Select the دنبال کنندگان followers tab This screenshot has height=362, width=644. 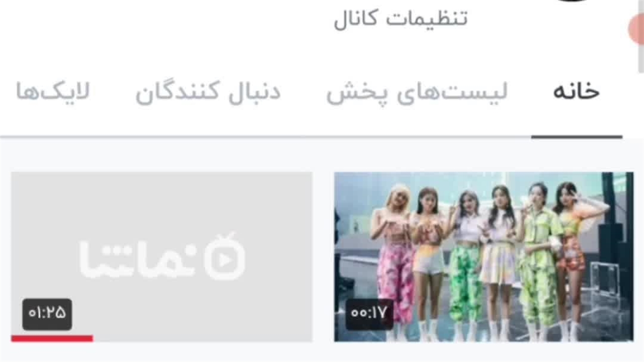click(208, 92)
